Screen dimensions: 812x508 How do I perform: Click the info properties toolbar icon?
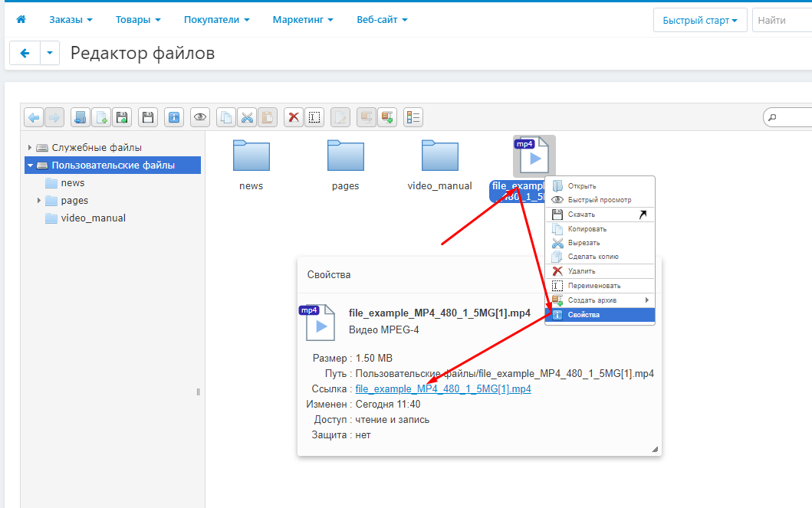(x=174, y=117)
